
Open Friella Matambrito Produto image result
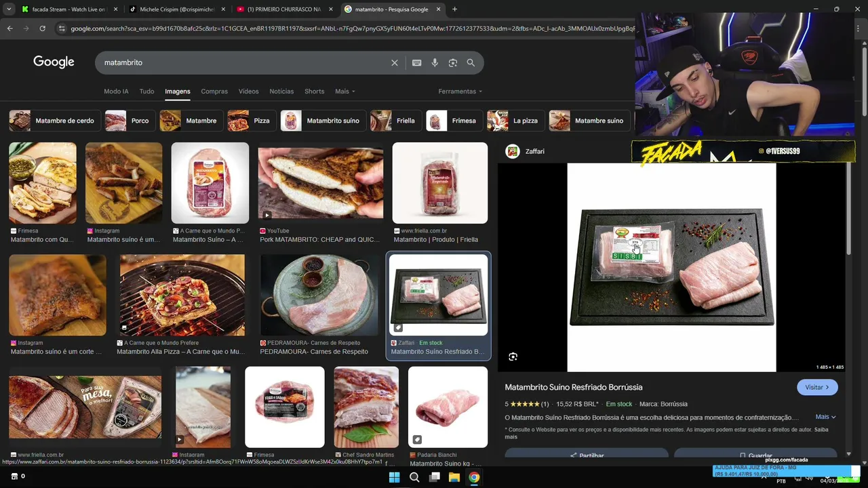[440, 183]
